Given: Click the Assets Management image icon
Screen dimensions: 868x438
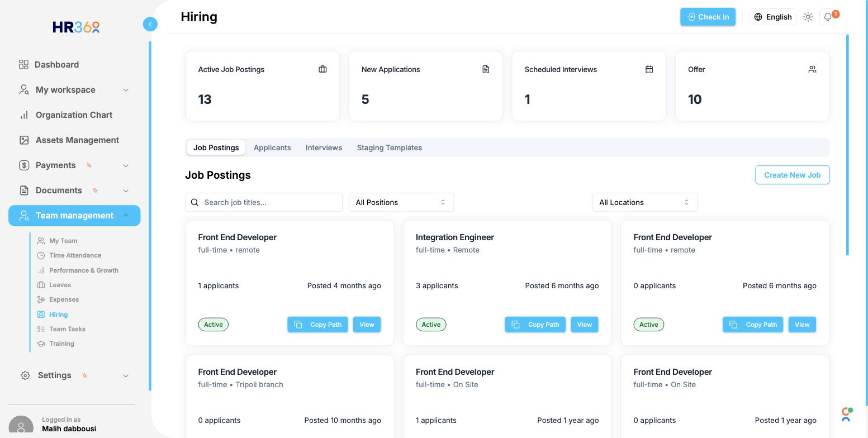Looking at the screenshot, I should coord(24,140).
